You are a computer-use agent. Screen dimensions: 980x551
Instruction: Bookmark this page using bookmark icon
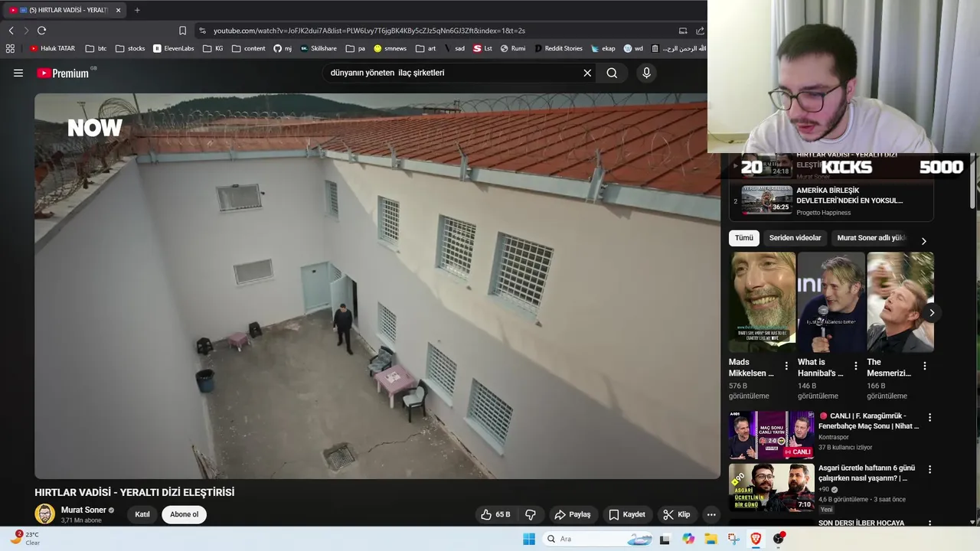(x=182, y=31)
